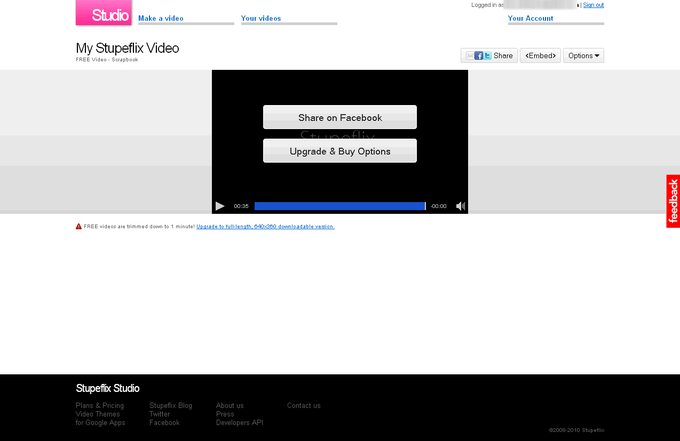Click the red warning triangle icon
Image resolution: width=680 pixels, height=441 pixels.
click(x=78, y=226)
